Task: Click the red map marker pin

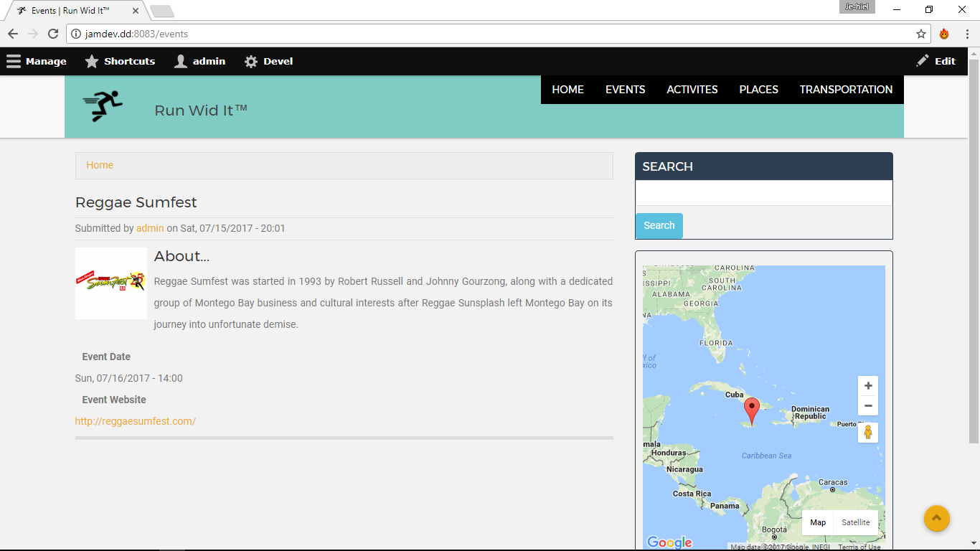Action: [751, 411]
